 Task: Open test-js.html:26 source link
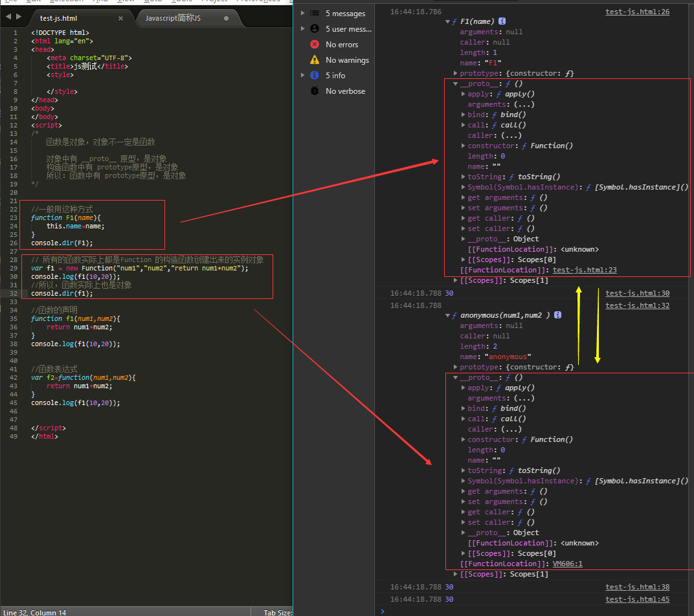point(637,12)
